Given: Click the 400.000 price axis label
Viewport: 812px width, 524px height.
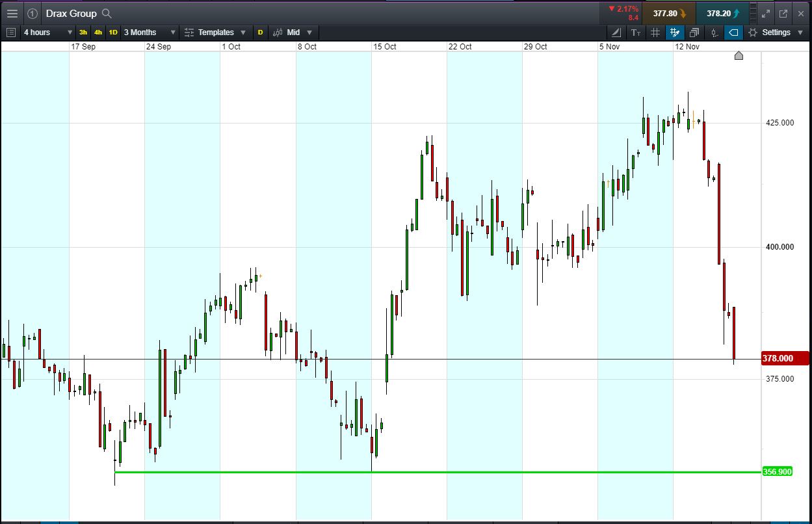Looking at the screenshot, I should pyautogui.click(x=779, y=247).
